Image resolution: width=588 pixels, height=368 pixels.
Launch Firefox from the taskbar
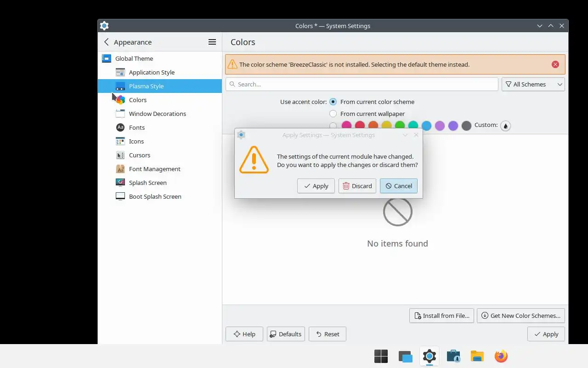point(501,356)
